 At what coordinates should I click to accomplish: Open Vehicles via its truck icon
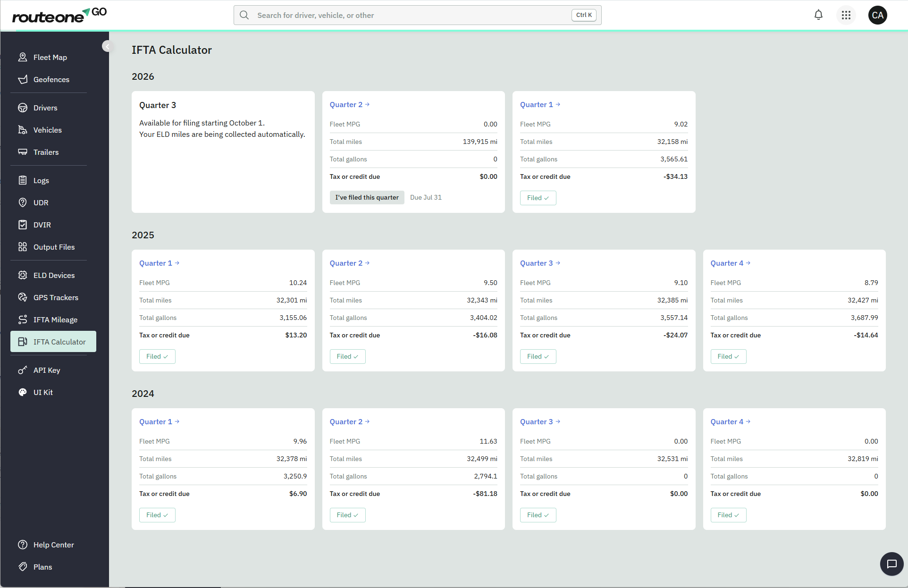click(x=23, y=130)
